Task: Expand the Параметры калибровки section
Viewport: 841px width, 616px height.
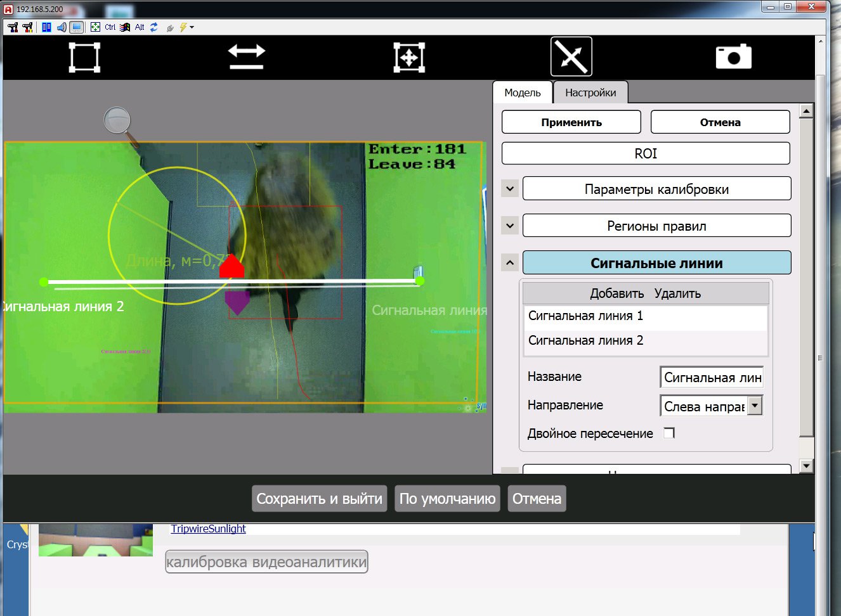Action: coord(510,189)
